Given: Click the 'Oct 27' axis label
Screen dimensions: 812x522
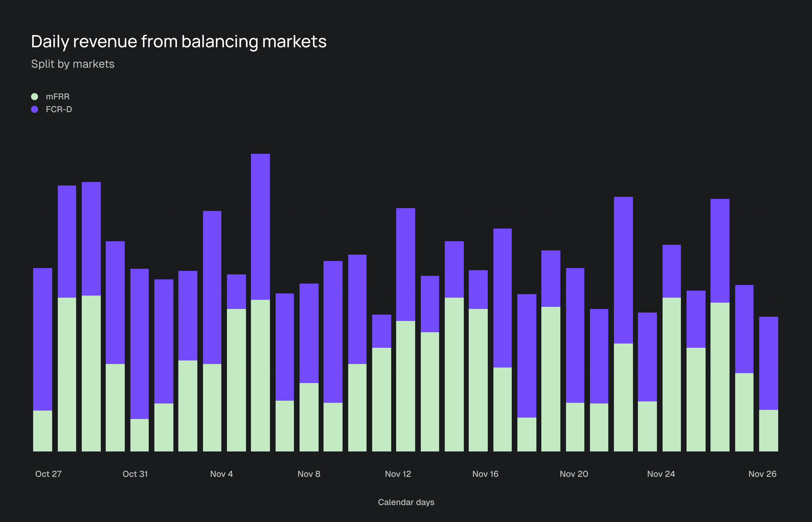Looking at the screenshot, I should point(48,474).
